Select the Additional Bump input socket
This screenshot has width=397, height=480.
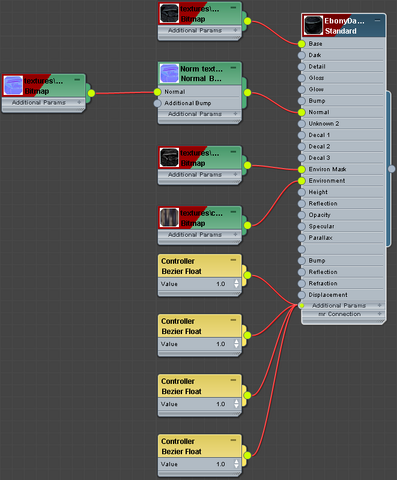point(157,103)
